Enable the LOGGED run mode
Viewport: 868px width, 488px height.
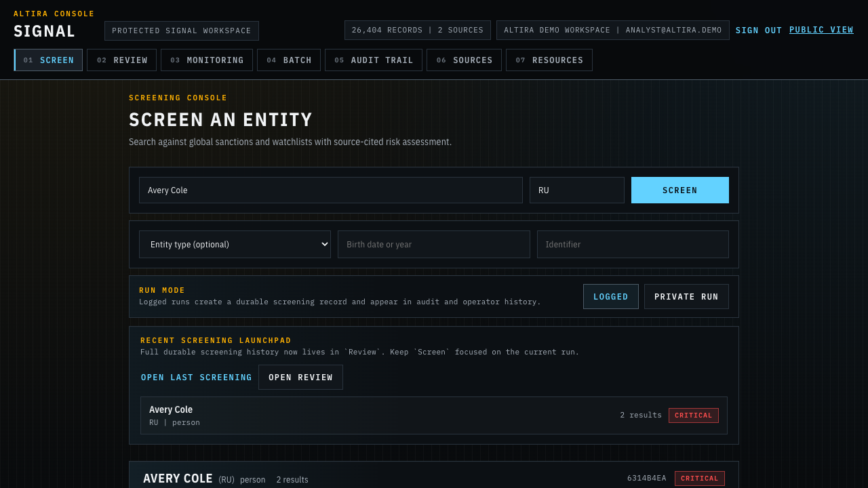[610, 296]
